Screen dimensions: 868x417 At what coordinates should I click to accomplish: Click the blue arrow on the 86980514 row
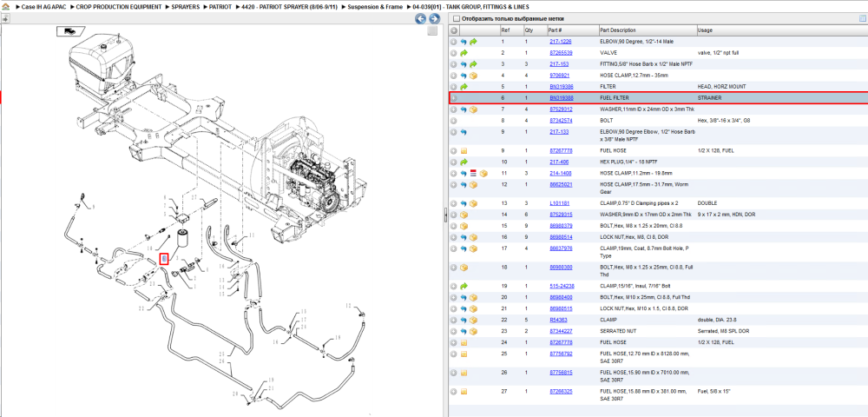coord(464,237)
